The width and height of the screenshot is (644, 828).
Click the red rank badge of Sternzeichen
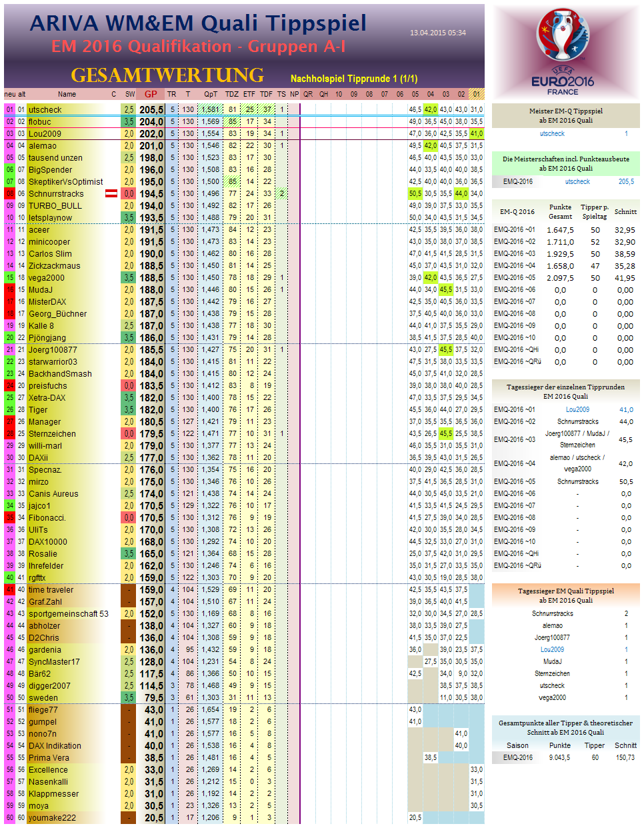click(8, 433)
